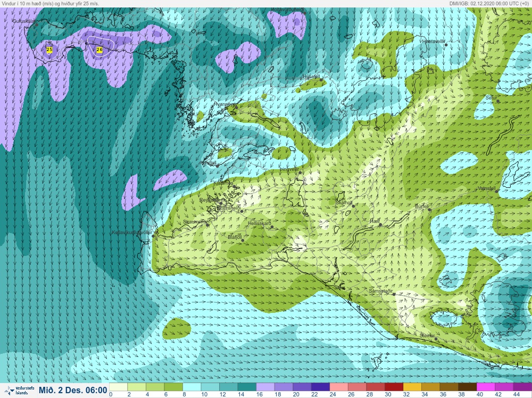The image size is (532, 398).
Task: Pick the pale legend swatch for 0–2 m/s
Action: 119,387
